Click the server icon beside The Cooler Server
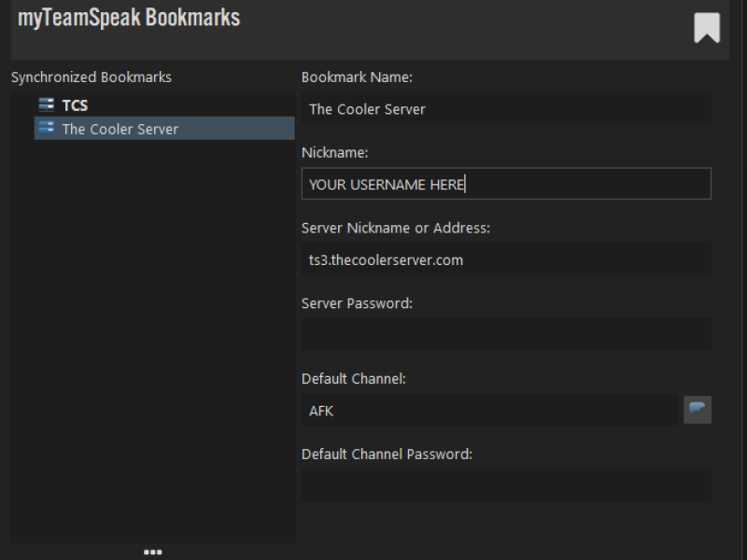Image resolution: width=747 pixels, height=560 pixels. point(47,128)
